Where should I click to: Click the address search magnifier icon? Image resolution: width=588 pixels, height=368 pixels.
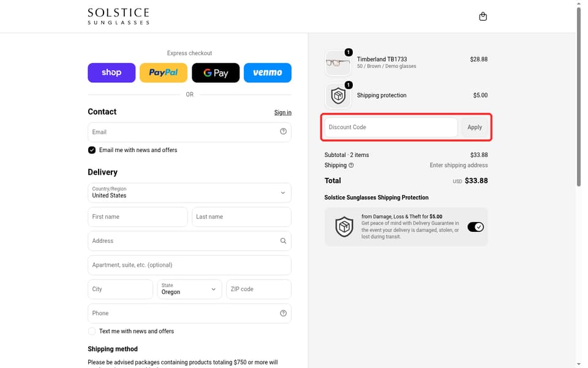pyautogui.click(x=283, y=240)
